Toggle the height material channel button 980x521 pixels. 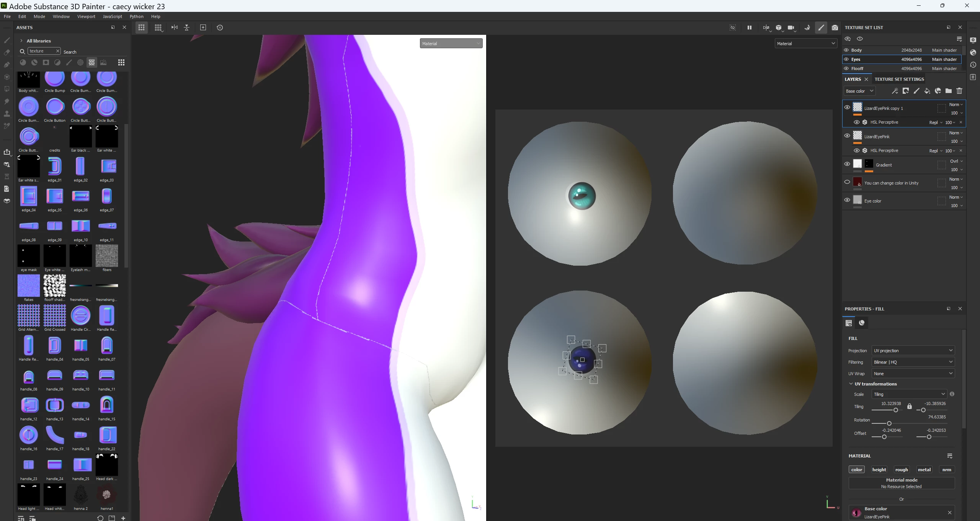coord(879,470)
